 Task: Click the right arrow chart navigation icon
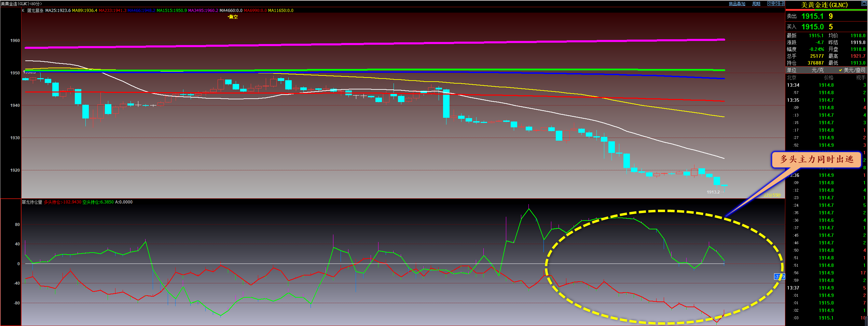(x=776, y=4)
